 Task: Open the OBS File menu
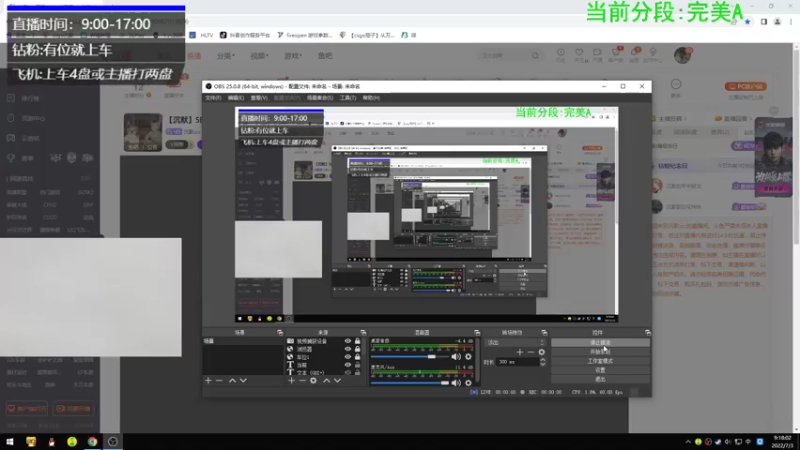[213, 97]
